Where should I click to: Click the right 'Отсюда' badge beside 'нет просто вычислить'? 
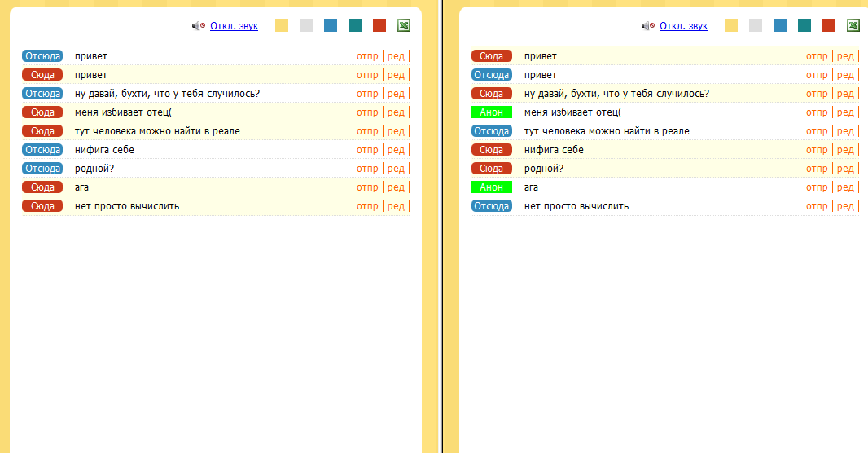(x=492, y=206)
